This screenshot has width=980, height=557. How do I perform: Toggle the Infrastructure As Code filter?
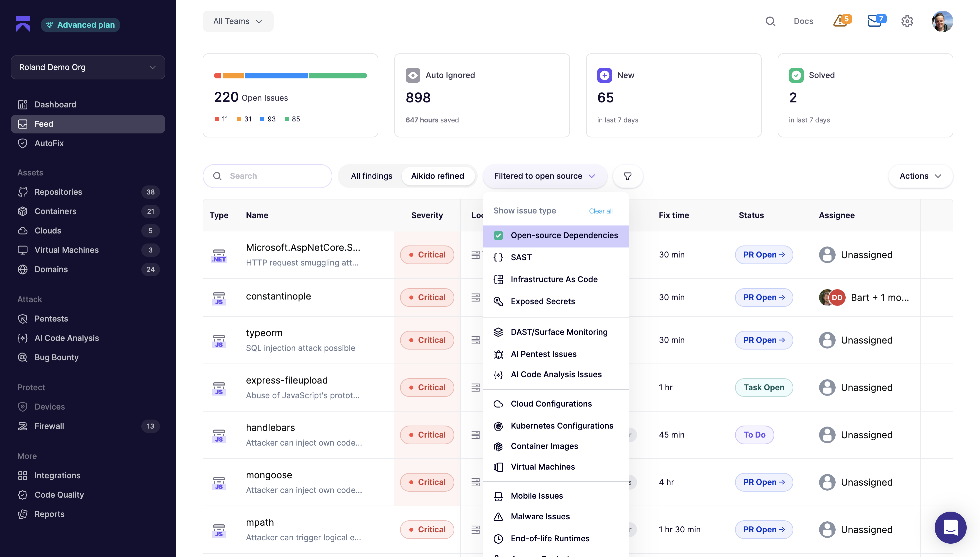pos(556,280)
